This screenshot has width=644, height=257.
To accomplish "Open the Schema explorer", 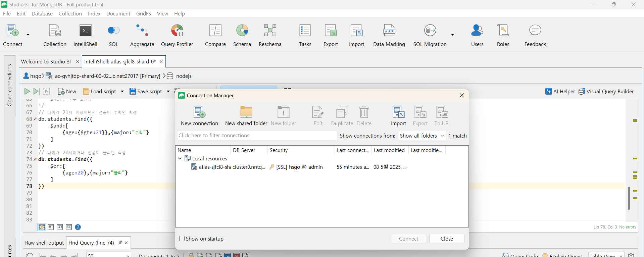I will pyautogui.click(x=242, y=35).
